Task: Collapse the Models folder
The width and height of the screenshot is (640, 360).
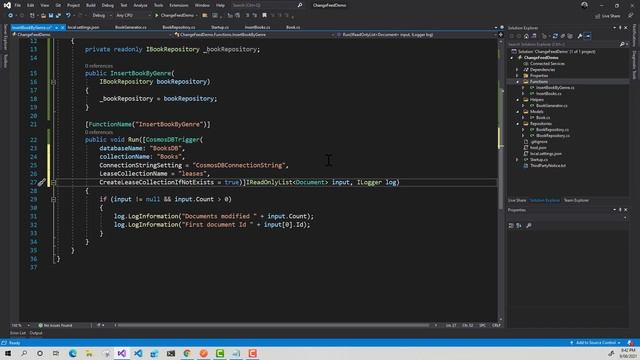Action: [518, 112]
